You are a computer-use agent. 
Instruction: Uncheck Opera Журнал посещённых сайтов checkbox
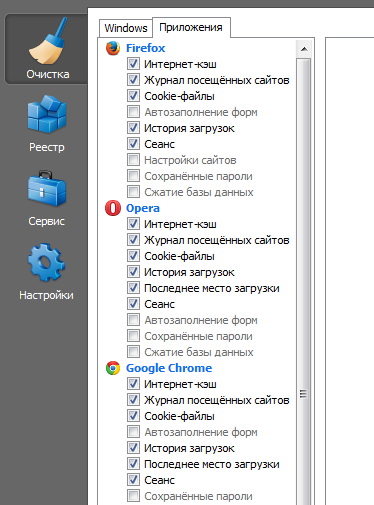point(133,240)
